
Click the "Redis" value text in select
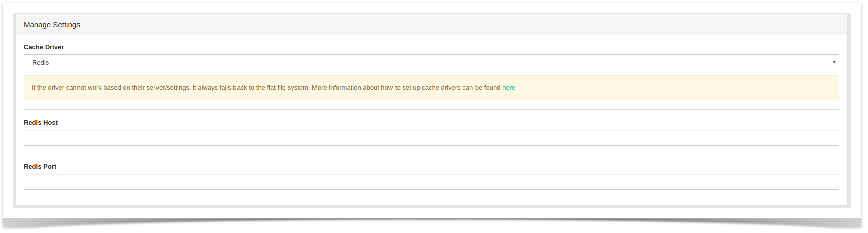pyautogui.click(x=40, y=63)
